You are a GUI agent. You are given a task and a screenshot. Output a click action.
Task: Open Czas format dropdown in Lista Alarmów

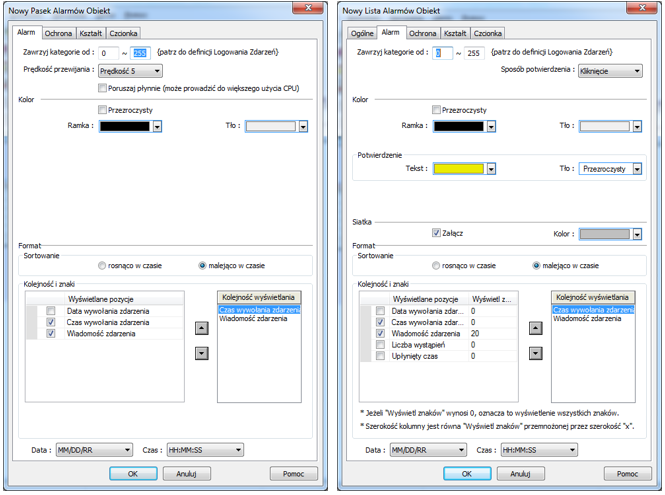pyautogui.click(x=539, y=450)
